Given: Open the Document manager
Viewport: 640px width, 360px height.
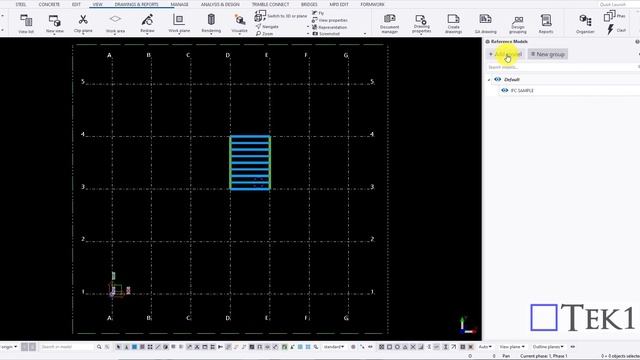Looking at the screenshot, I should [389, 24].
